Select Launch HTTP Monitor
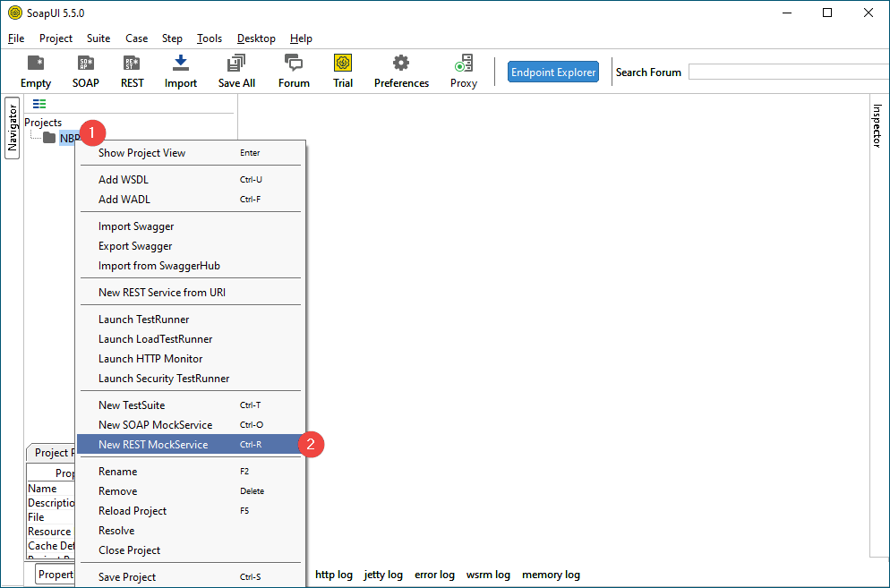 pyautogui.click(x=190, y=359)
